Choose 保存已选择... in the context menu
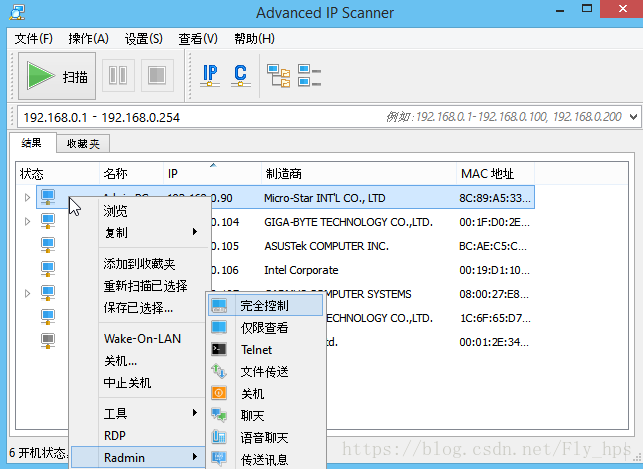643x469 pixels. (x=139, y=307)
